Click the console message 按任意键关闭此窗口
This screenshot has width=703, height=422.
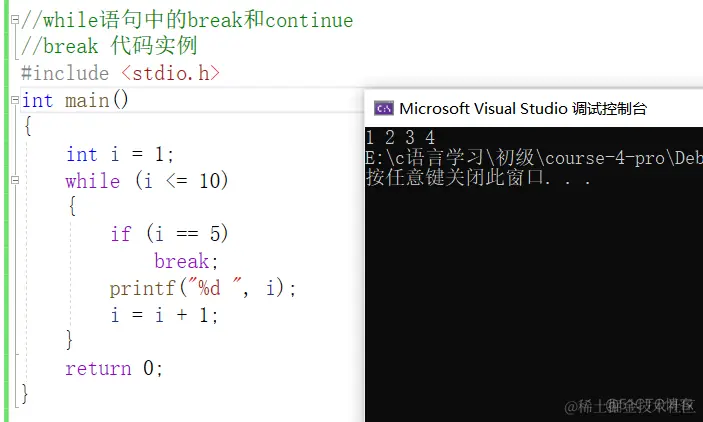(478, 178)
